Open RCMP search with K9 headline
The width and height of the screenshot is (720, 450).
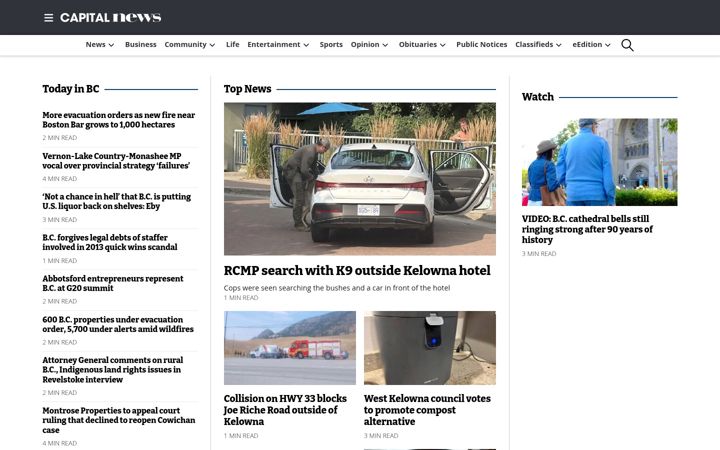coord(357,270)
